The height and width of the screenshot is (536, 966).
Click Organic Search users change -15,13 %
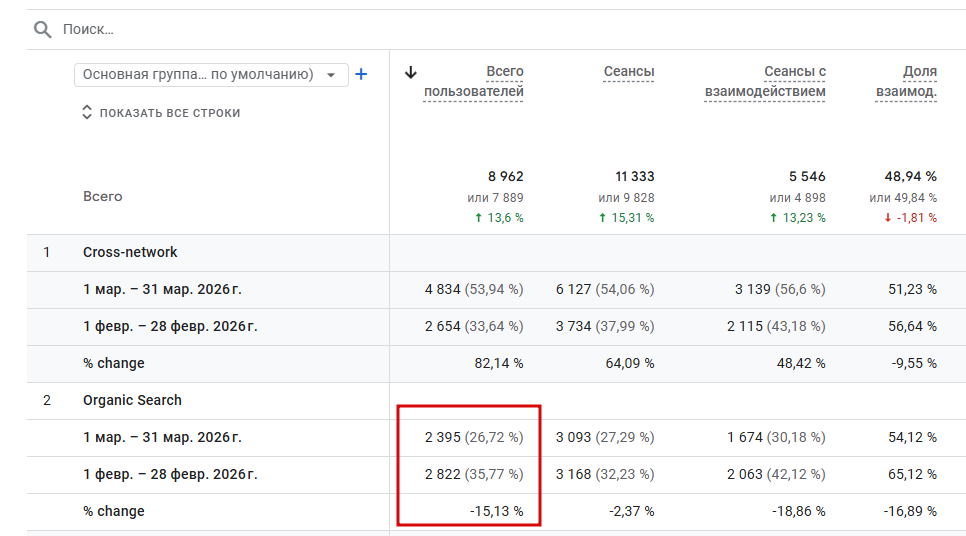click(494, 511)
